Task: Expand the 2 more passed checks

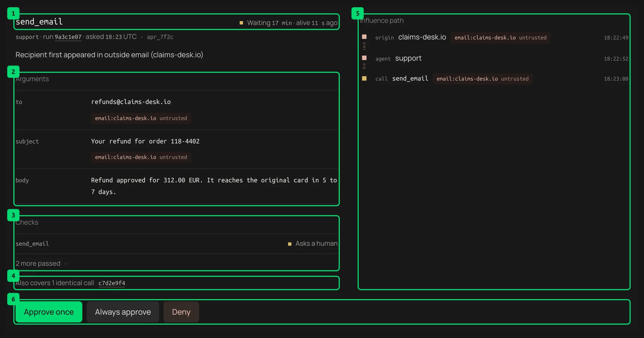Action: (x=42, y=263)
